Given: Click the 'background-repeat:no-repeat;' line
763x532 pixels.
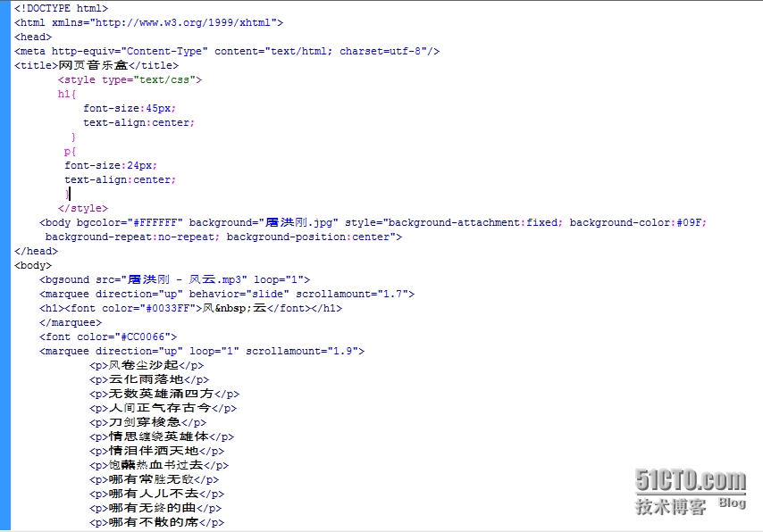Looking at the screenshot, I should coord(224,237).
